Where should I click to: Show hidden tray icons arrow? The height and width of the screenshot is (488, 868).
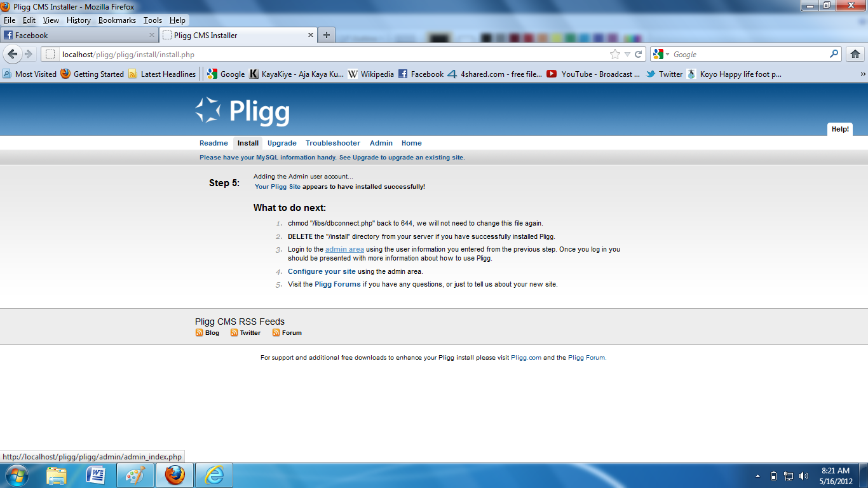click(757, 476)
